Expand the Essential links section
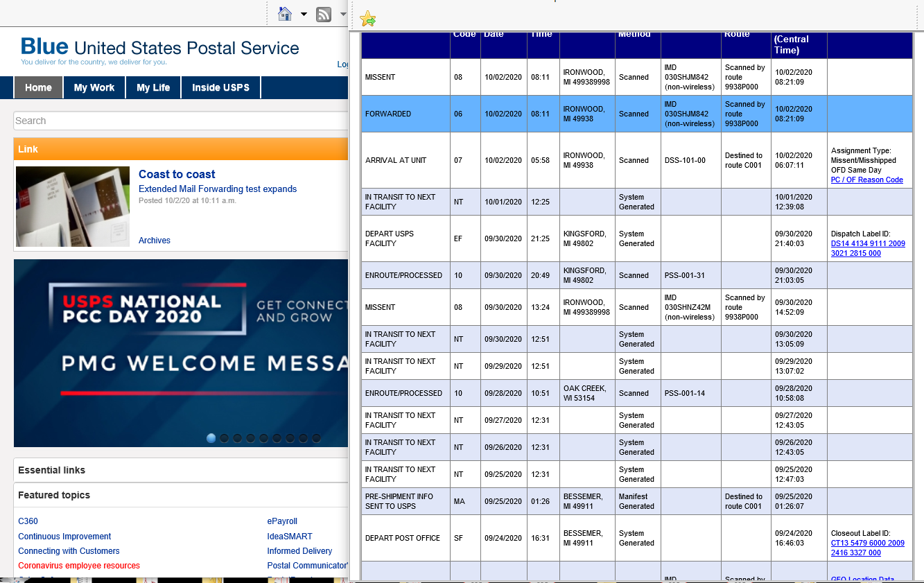The height and width of the screenshot is (583, 924). [x=180, y=470]
